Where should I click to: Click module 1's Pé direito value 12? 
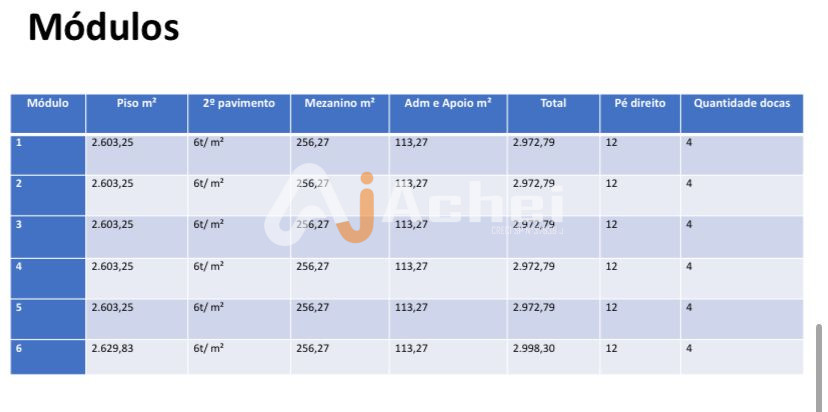(x=612, y=143)
